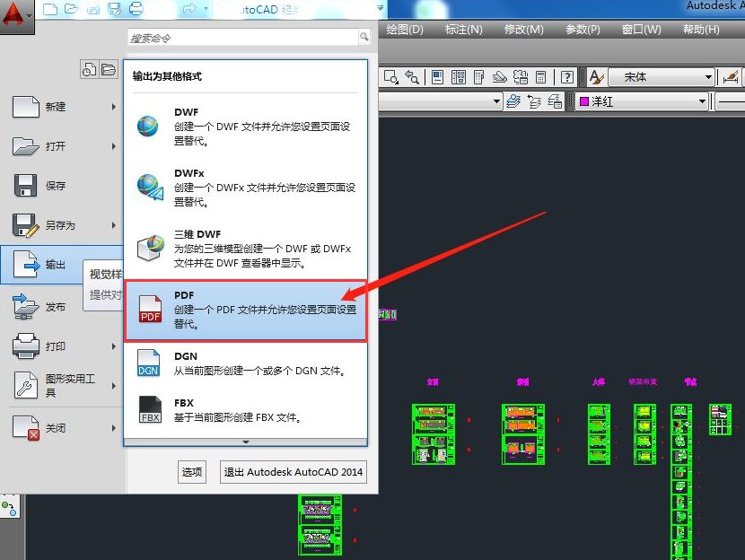Open the 标注(N) menu
Image resolution: width=745 pixels, height=560 pixels.
[463, 30]
